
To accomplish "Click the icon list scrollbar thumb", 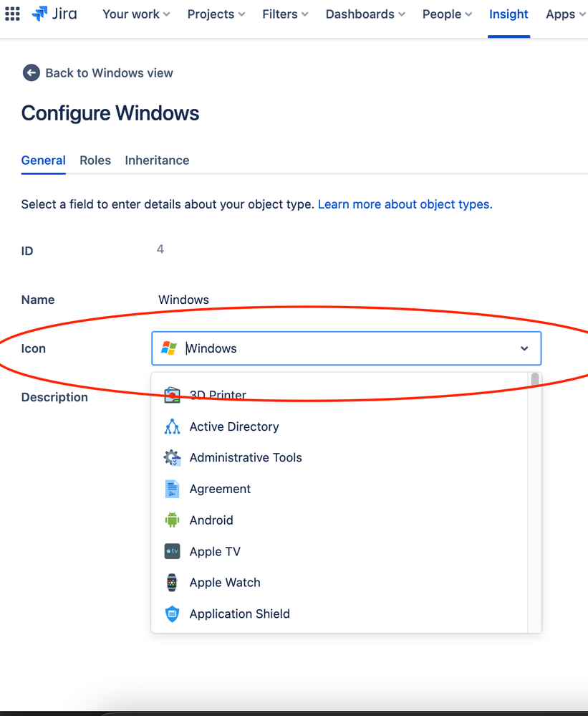I will [535, 380].
